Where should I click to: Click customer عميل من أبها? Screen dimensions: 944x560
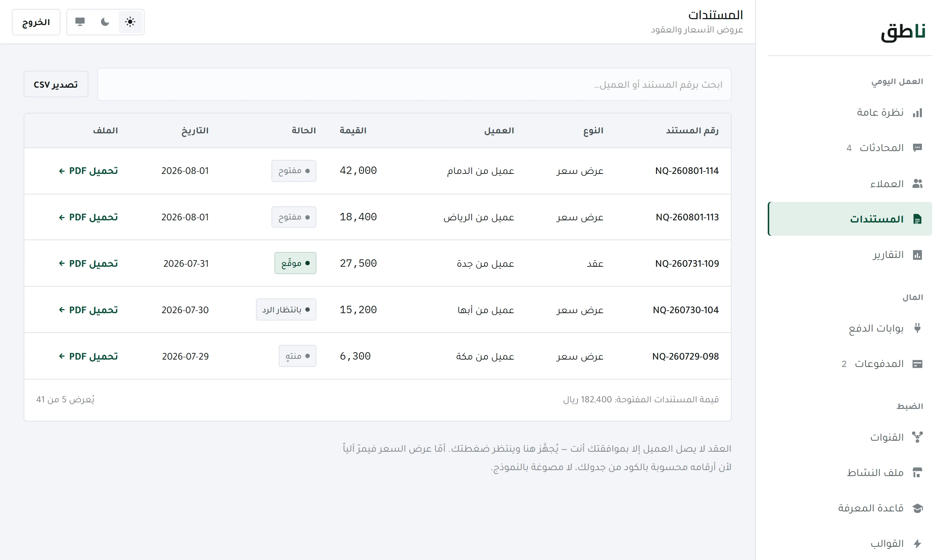[x=486, y=310]
